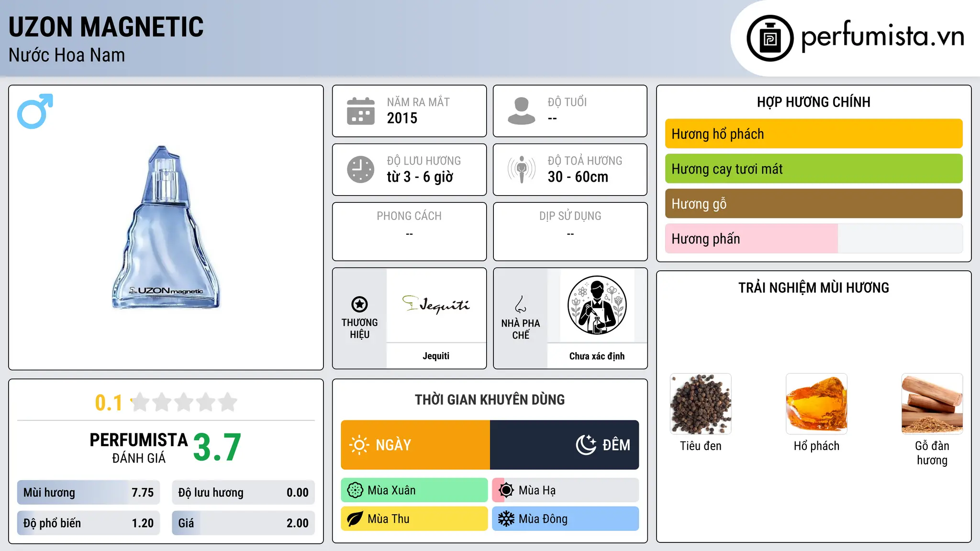Viewport: 980px width, 551px height.
Task: Click the flower icon for Mùa Xuân
Action: (x=355, y=490)
